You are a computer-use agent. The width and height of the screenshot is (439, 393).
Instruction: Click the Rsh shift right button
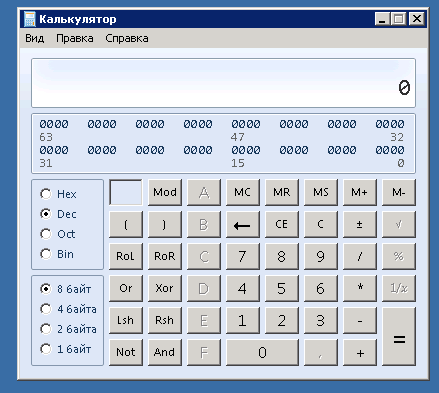point(165,320)
